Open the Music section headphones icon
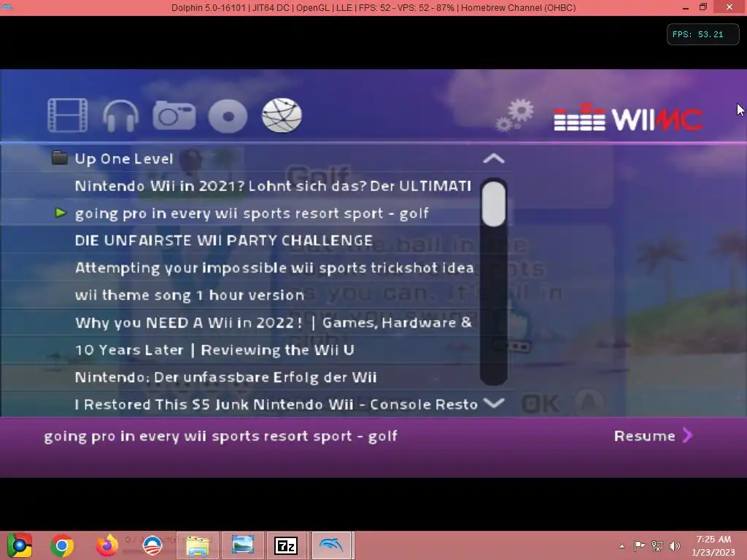The image size is (747, 560). (120, 116)
